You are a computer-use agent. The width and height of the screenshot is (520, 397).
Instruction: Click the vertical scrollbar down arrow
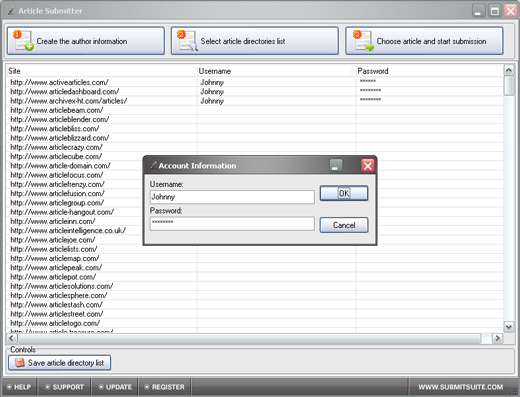point(509,327)
